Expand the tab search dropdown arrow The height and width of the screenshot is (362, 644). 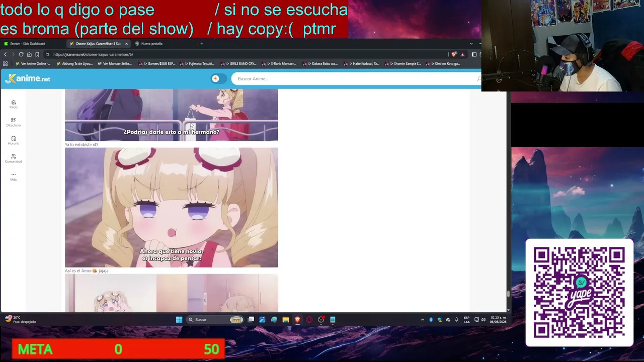pos(471,44)
